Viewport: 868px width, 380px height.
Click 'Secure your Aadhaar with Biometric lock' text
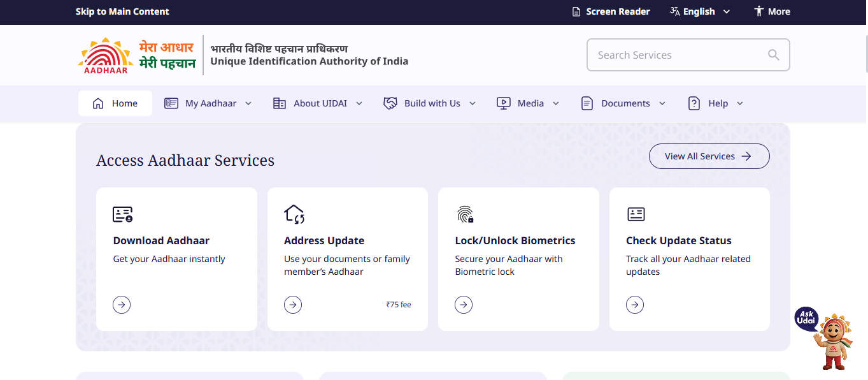coord(509,265)
